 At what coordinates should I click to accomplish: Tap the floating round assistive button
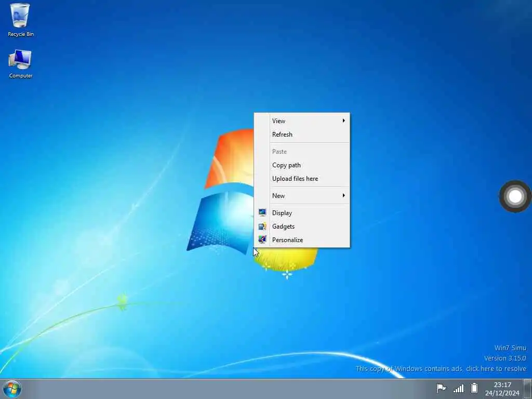point(515,196)
